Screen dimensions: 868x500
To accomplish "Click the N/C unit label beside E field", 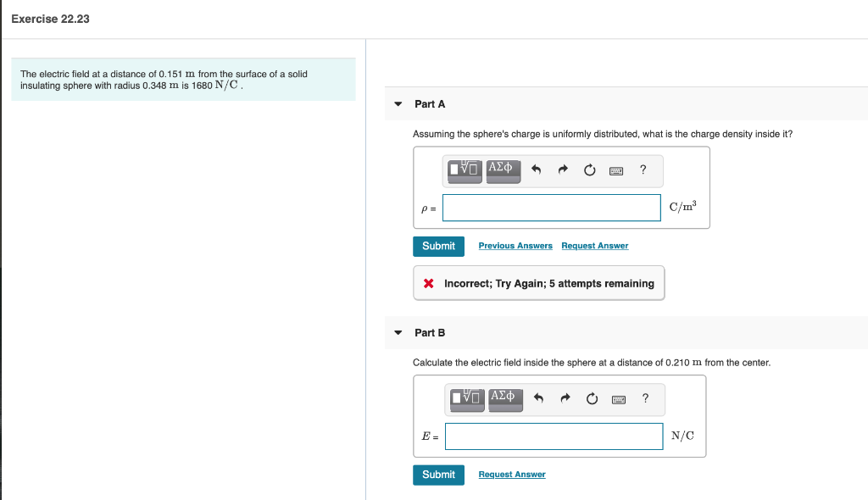I will [x=682, y=436].
